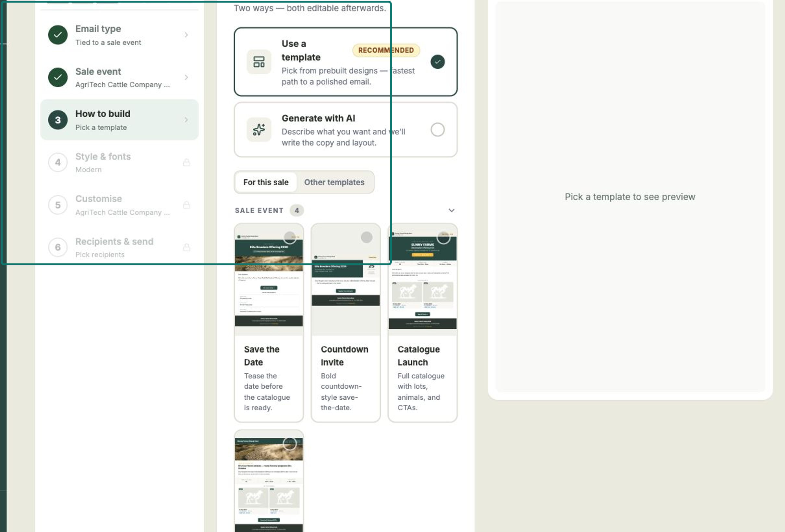Switch to the Other templates tab
The image size is (785, 532).
(x=334, y=182)
